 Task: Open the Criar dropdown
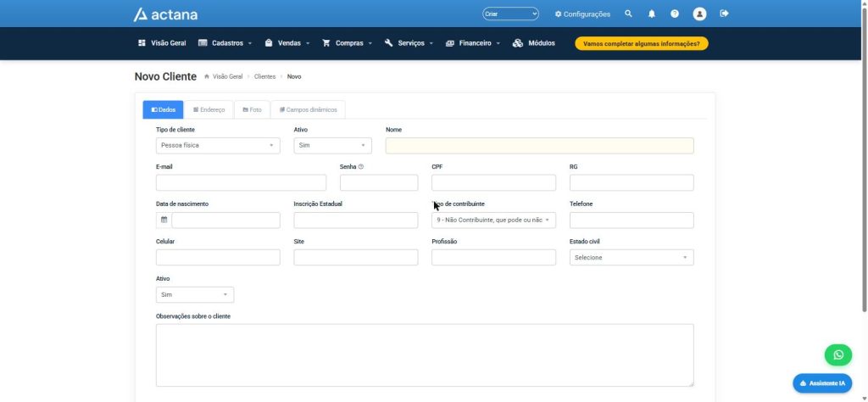[x=510, y=14]
